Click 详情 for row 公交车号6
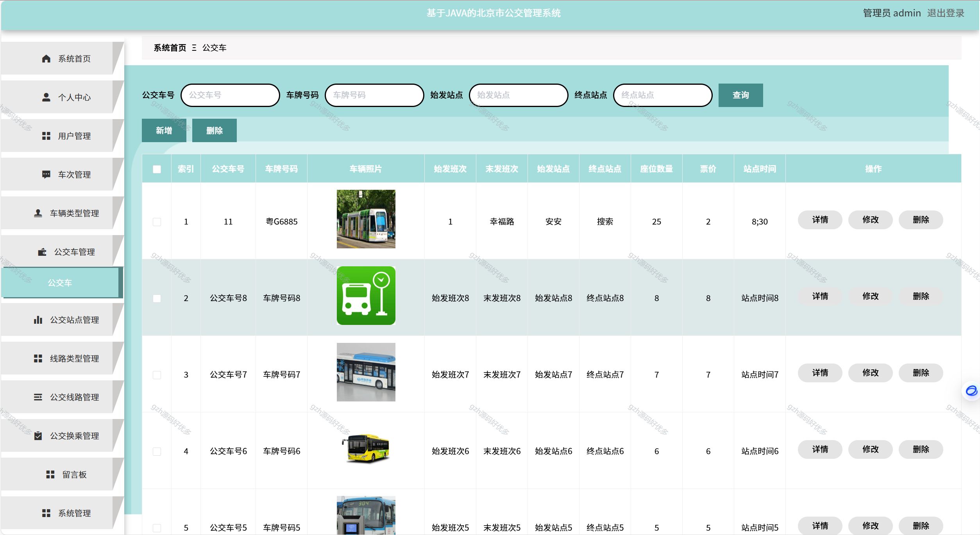The image size is (980, 535). 820,449
